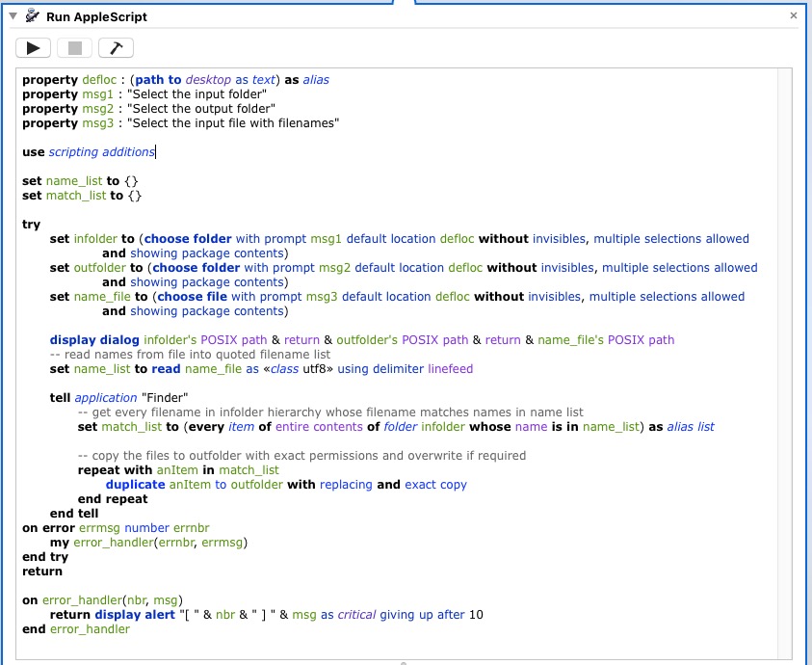Image resolution: width=812 pixels, height=665 pixels.
Task: Click the 'try' keyword line
Action: [31, 225]
